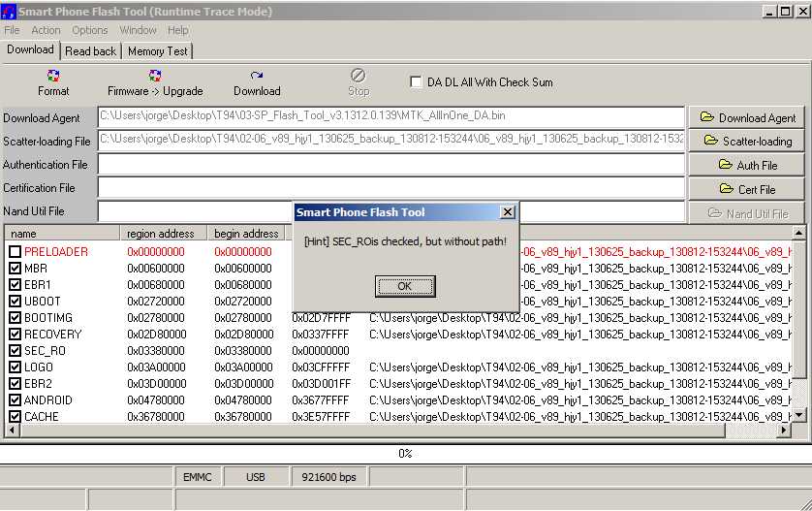Click the Download Agent browse button
The image size is (812, 511).
[x=747, y=117]
